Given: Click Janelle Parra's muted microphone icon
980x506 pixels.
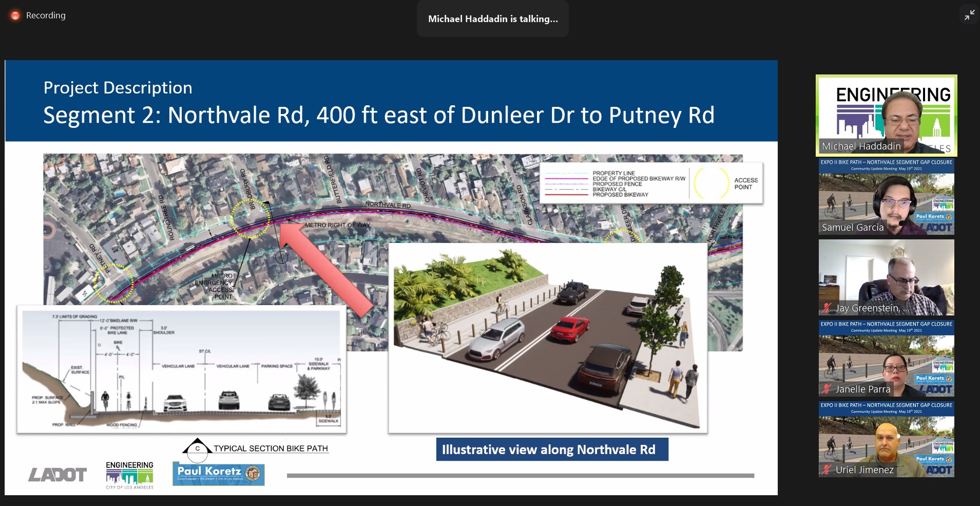Looking at the screenshot, I should pos(826,389).
